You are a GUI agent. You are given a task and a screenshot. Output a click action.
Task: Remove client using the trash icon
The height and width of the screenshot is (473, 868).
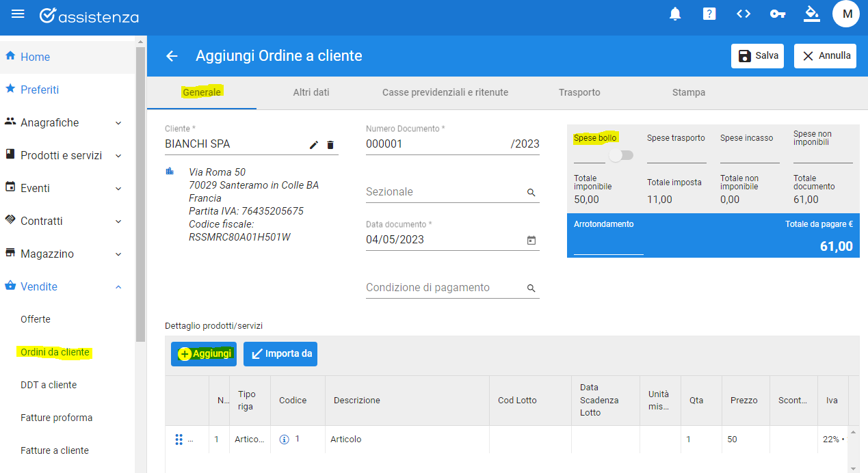330,144
